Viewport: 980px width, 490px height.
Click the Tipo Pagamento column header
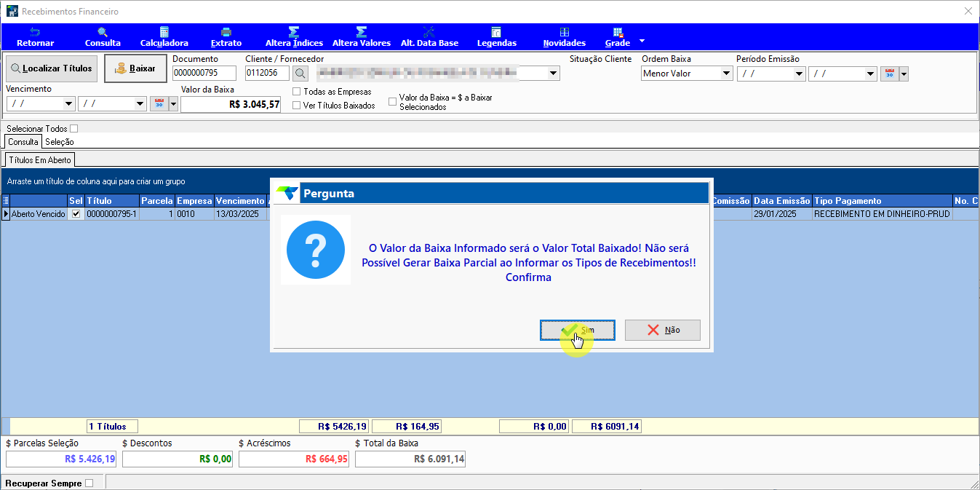(882, 201)
